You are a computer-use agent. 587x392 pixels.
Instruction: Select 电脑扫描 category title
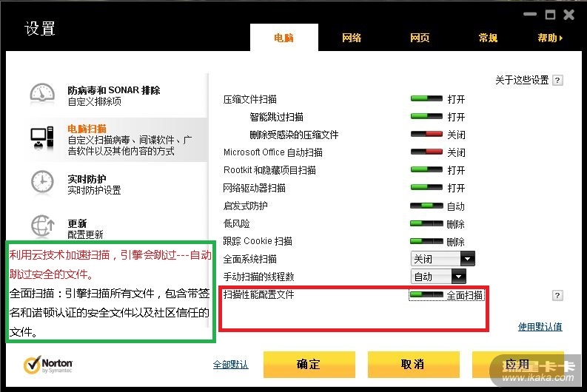click(x=87, y=129)
